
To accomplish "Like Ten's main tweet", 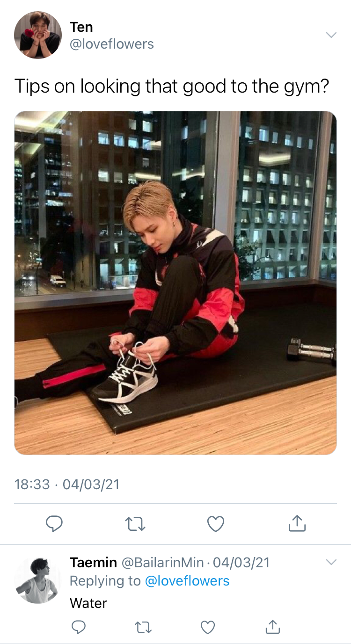I will (216, 524).
